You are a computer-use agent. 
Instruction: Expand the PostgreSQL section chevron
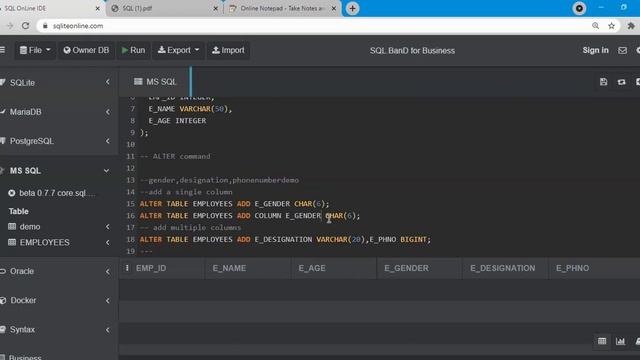pyautogui.click(x=108, y=141)
